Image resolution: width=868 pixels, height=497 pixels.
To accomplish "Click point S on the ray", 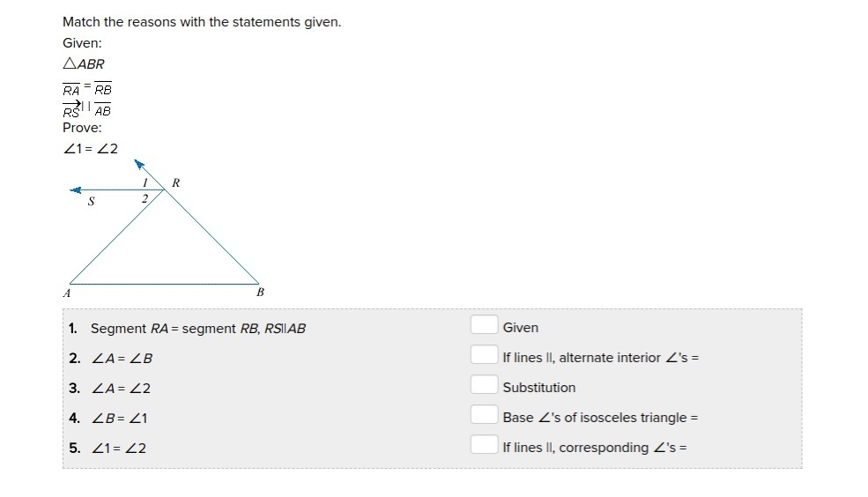I will point(92,202).
